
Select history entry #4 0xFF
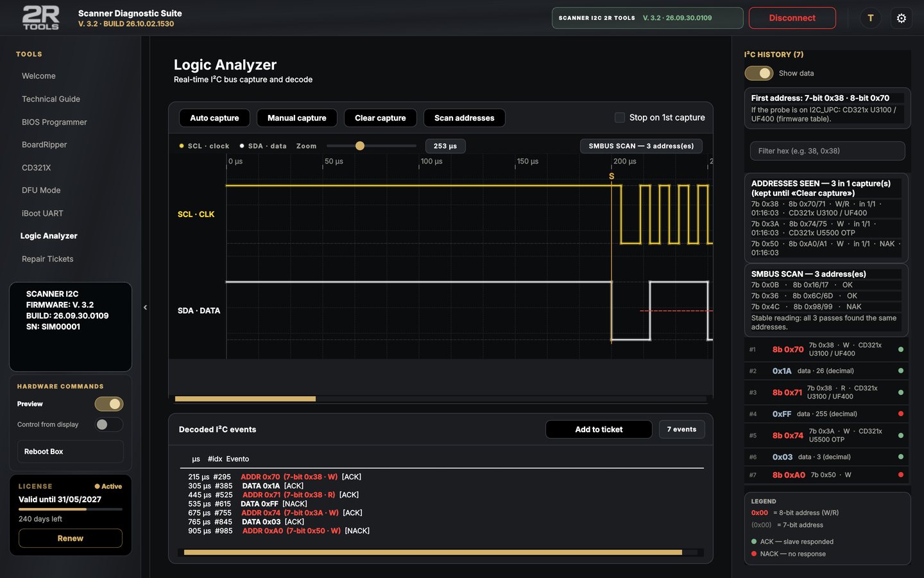[x=827, y=414]
